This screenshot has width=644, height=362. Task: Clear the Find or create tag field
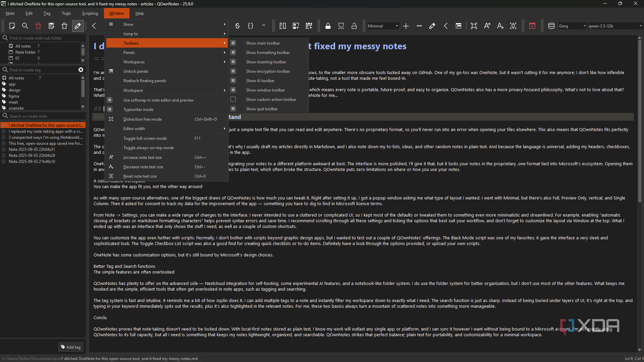pos(81,70)
